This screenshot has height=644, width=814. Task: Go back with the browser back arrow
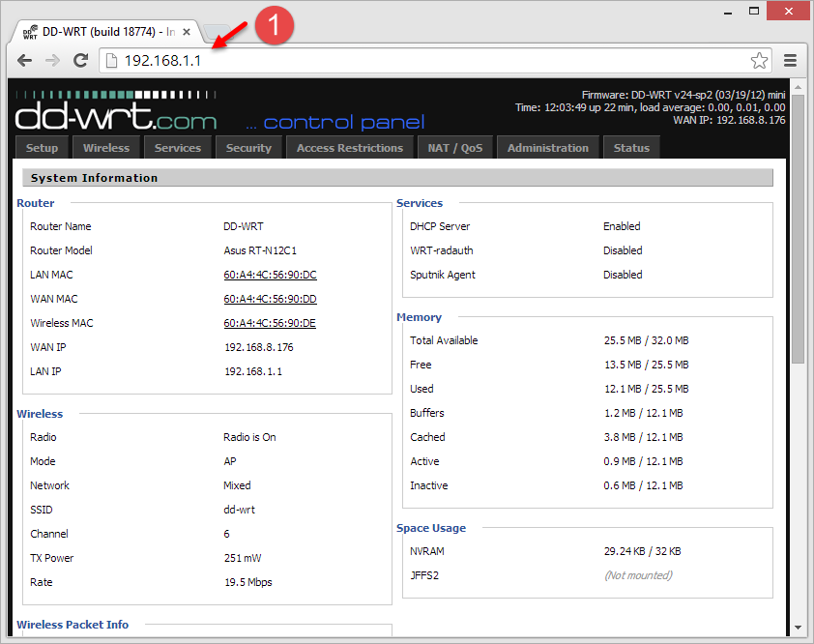[x=24, y=61]
